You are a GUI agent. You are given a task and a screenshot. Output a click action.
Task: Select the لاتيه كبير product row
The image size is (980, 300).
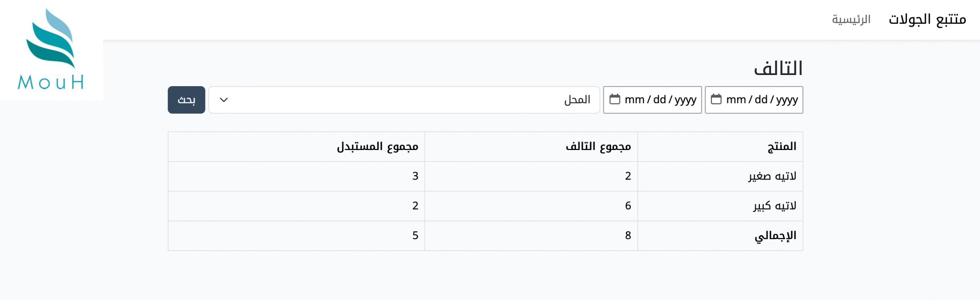pos(774,206)
